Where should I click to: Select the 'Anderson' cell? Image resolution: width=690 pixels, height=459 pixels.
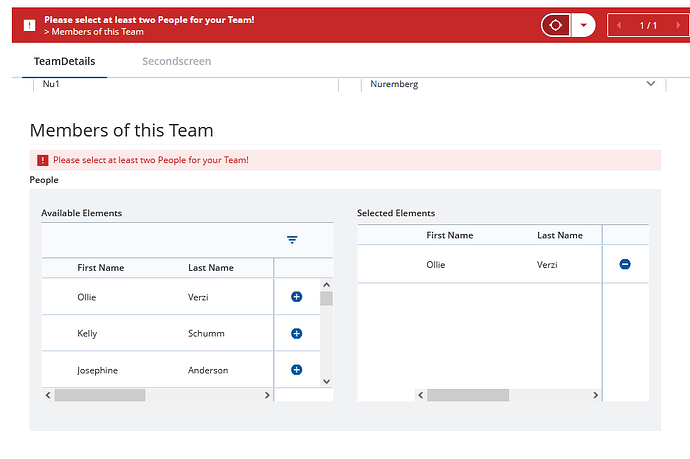pyautogui.click(x=208, y=371)
